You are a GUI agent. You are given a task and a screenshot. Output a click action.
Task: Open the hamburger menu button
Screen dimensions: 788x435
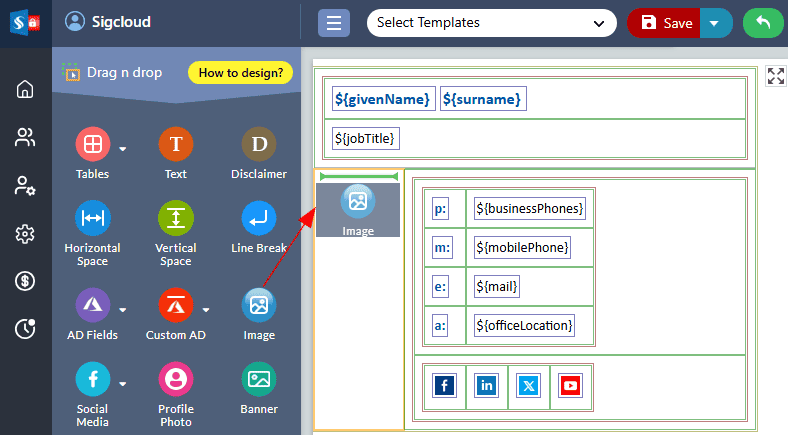click(x=334, y=23)
